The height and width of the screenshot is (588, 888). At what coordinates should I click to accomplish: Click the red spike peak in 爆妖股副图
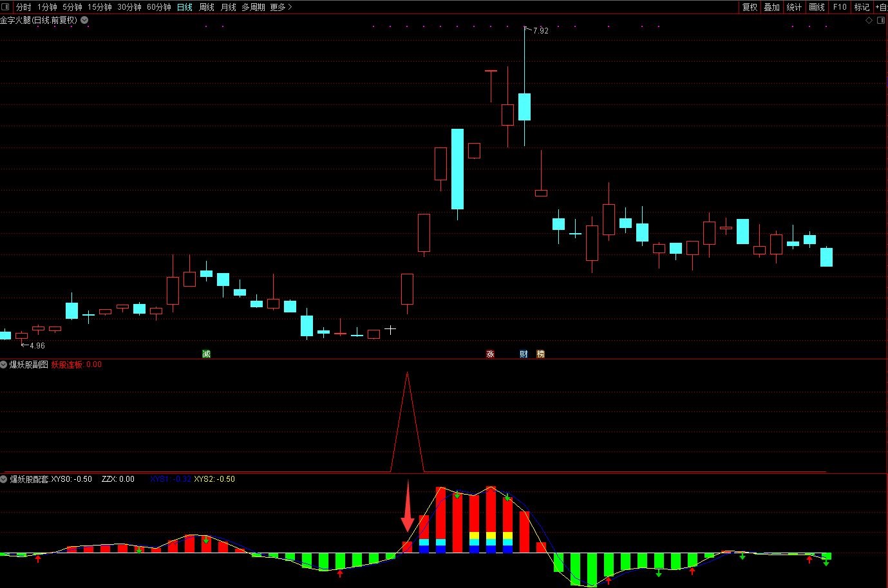[407, 374]
